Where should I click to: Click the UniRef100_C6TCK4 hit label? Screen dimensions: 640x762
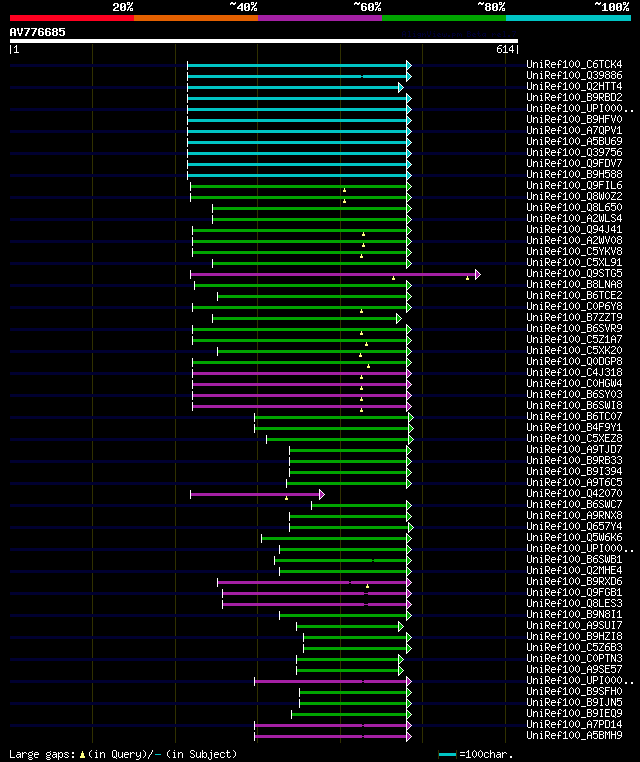click(574, 65)
